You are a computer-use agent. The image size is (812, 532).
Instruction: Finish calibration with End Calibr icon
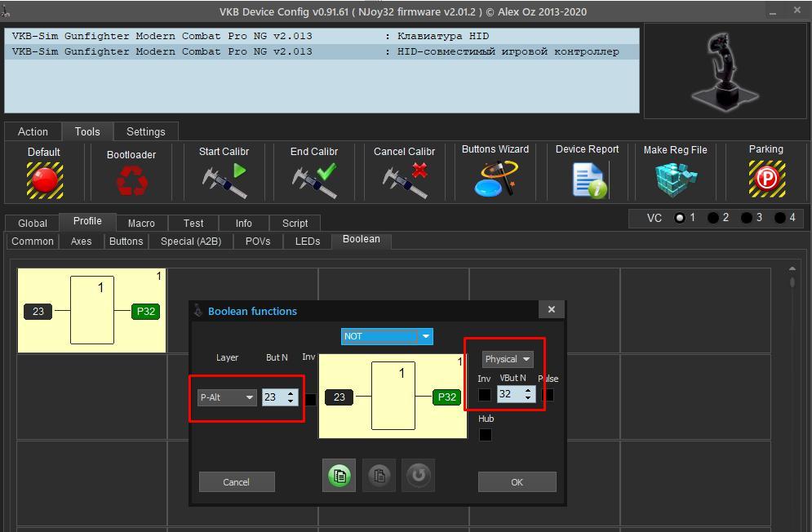click(x=314, y=180)
